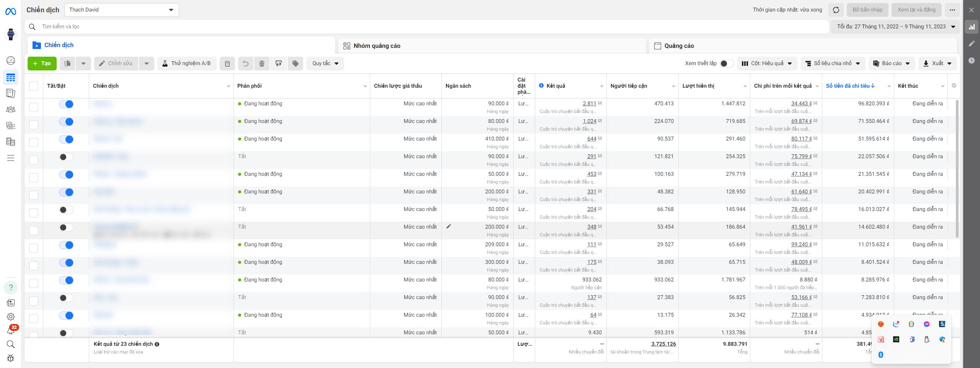Open the Meta logo home icon
This screenshot has height=368, width=980.
click(11, 12)
